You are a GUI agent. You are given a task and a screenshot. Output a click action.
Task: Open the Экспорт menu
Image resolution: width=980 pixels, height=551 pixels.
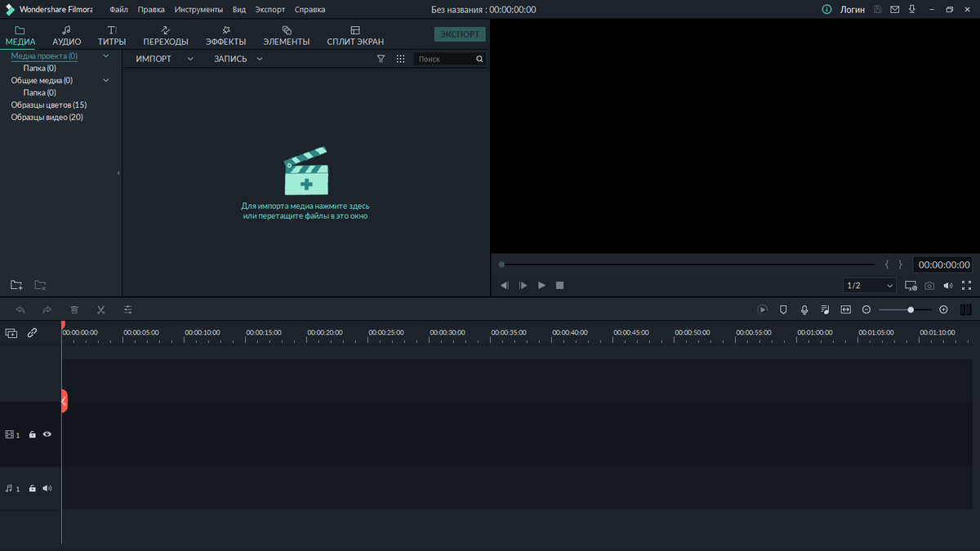(270, 10)
